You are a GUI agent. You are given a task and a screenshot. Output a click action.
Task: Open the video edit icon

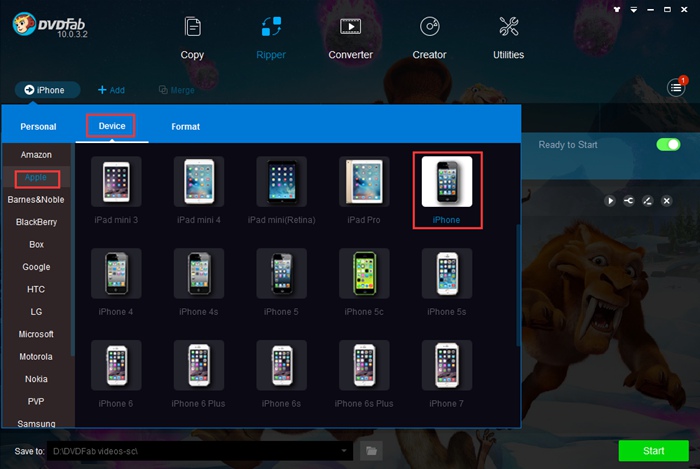(647, 201)
